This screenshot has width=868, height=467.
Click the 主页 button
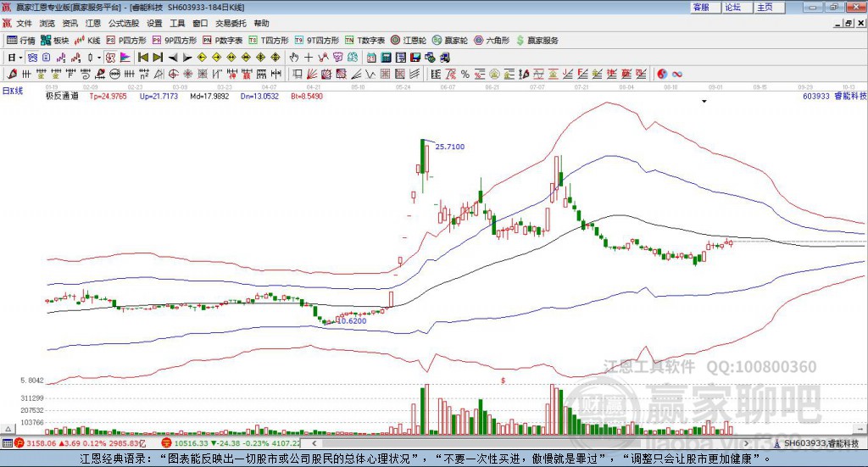[770, 7]
